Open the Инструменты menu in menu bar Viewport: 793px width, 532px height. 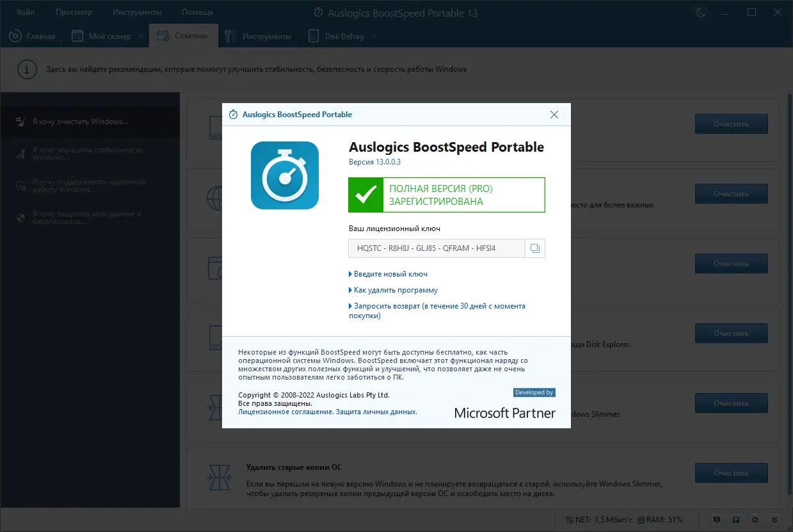pyautogui.click(x=137, y=12)
